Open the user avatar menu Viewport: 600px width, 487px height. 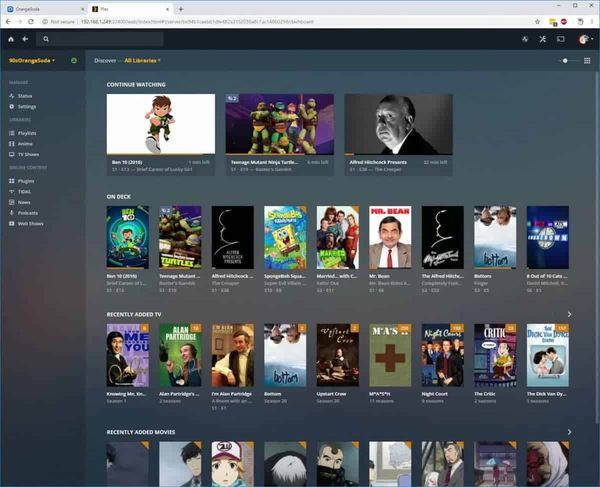click(585, 39)
